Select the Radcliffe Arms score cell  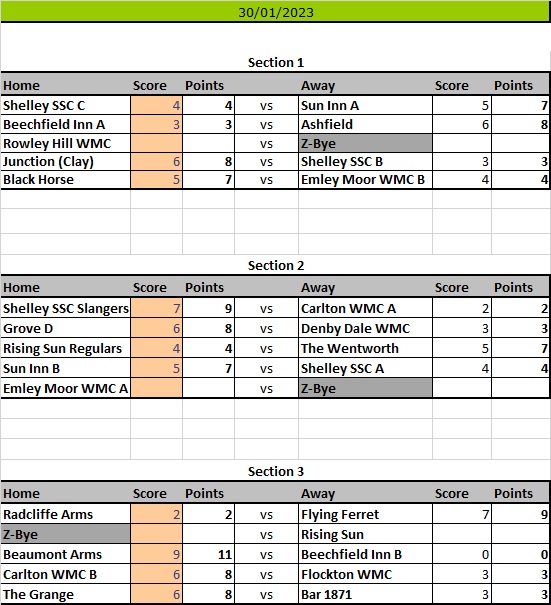pyautogui.click(x=156, y=514)
